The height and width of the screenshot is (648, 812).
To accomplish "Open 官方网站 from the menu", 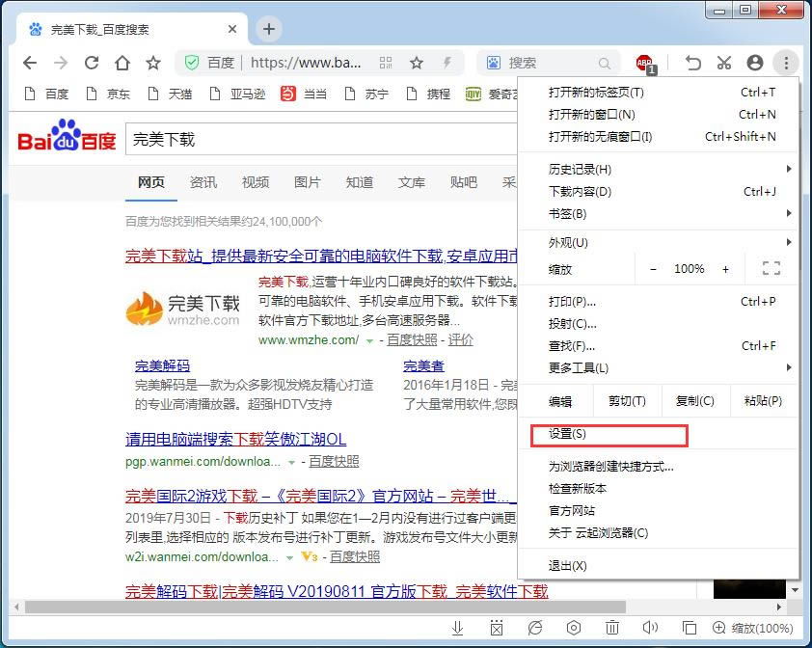I will point(658,511).
